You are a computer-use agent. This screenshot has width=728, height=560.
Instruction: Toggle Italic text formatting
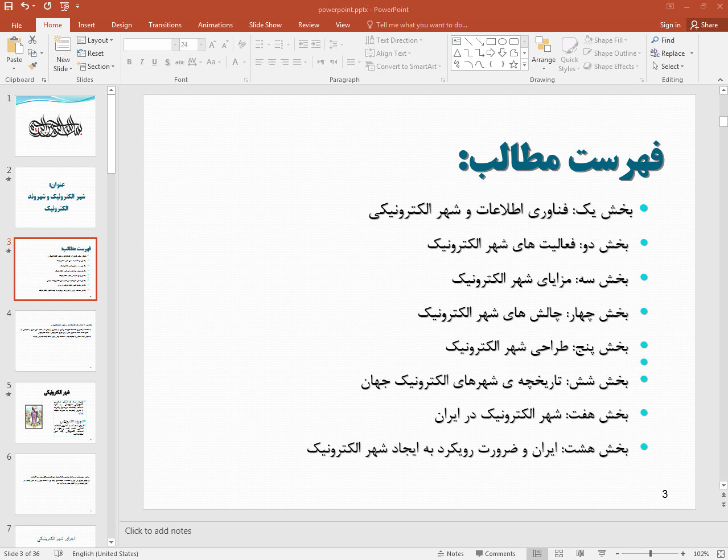tap(142, 62)
